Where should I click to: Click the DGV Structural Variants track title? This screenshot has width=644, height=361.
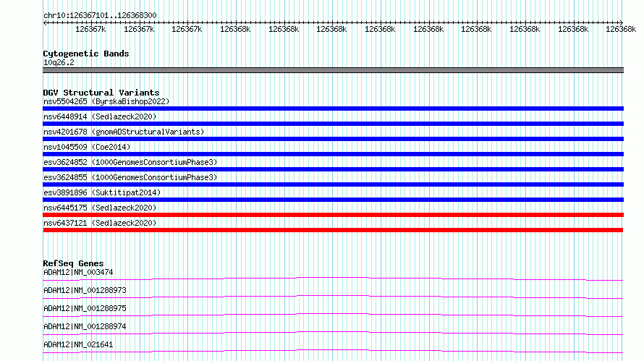(101, 93)
